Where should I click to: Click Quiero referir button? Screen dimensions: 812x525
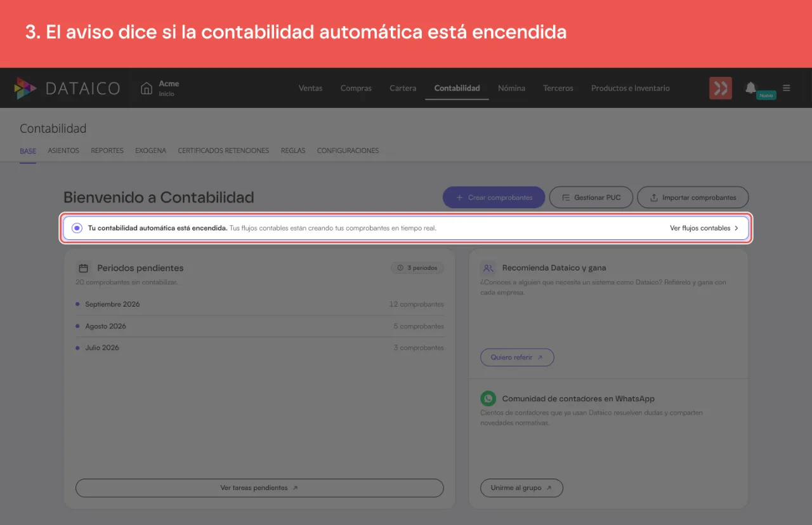[517, 357]
